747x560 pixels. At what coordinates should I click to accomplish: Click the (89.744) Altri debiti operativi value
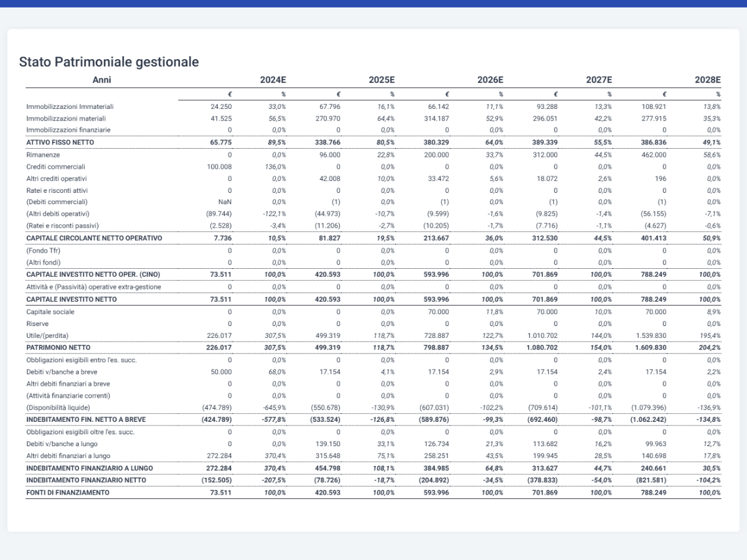pos(220,214)
